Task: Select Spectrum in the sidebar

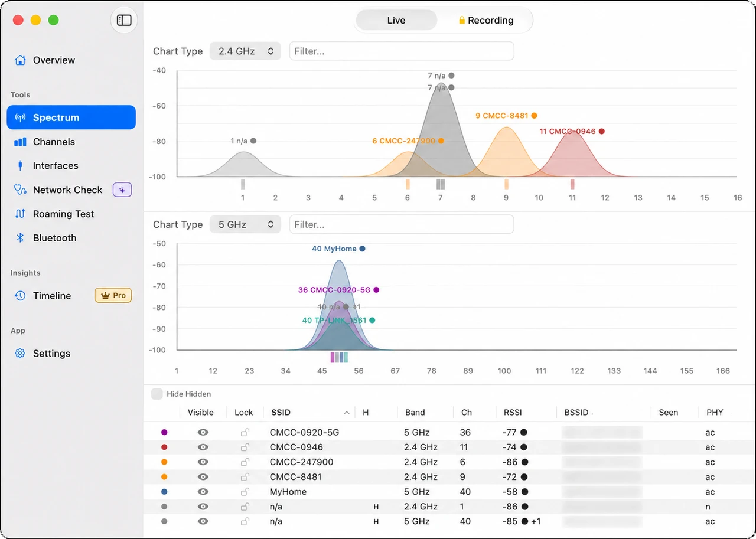Action: tap(71, 117)
